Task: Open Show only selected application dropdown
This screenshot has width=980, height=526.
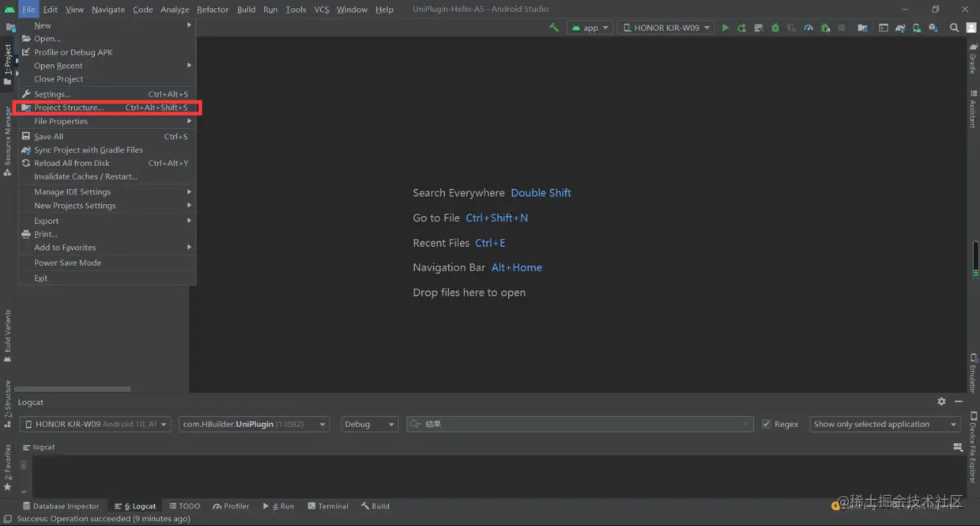Action: click(x=885, y=424)
